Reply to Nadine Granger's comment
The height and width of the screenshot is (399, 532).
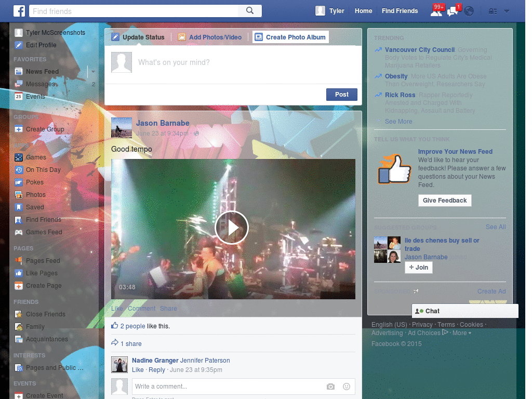[157, 370]
